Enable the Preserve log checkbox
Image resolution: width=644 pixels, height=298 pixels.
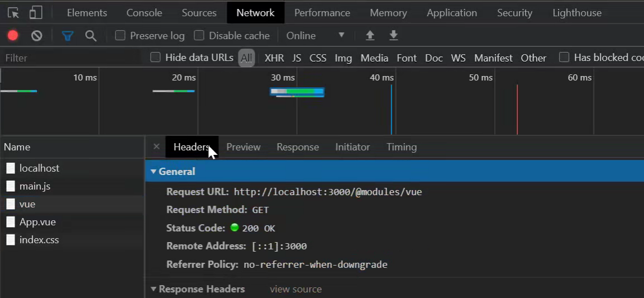click(x=120, y=36)
